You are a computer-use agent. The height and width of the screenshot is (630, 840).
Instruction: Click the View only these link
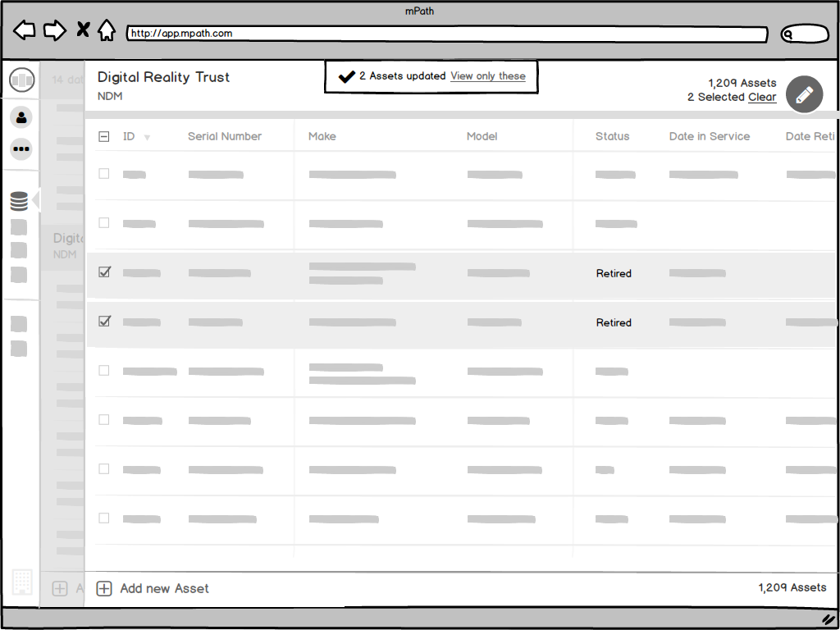488,75
